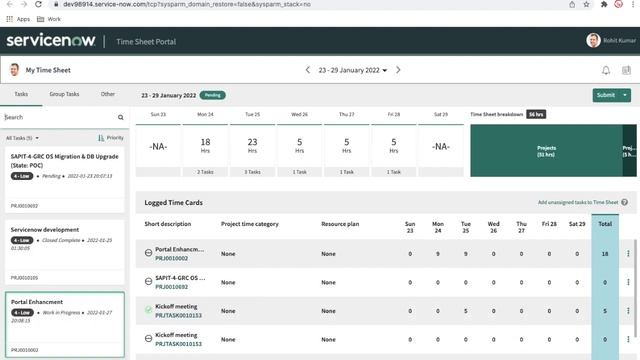
Task: Open the browser extensions puzzle icon
Action: 604,4
